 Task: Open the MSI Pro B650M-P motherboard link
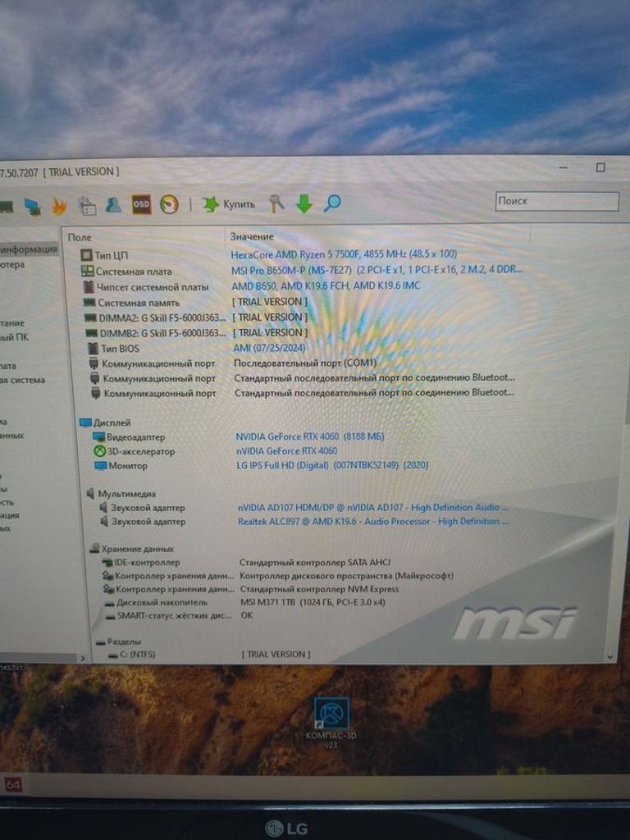pyautogui.click(x=376, y=270)
